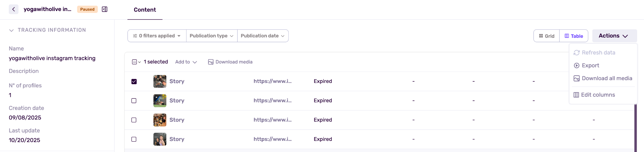644x152 pixels.
Task: Open the Publication date dropdown
Action: (x=263, y=36)
